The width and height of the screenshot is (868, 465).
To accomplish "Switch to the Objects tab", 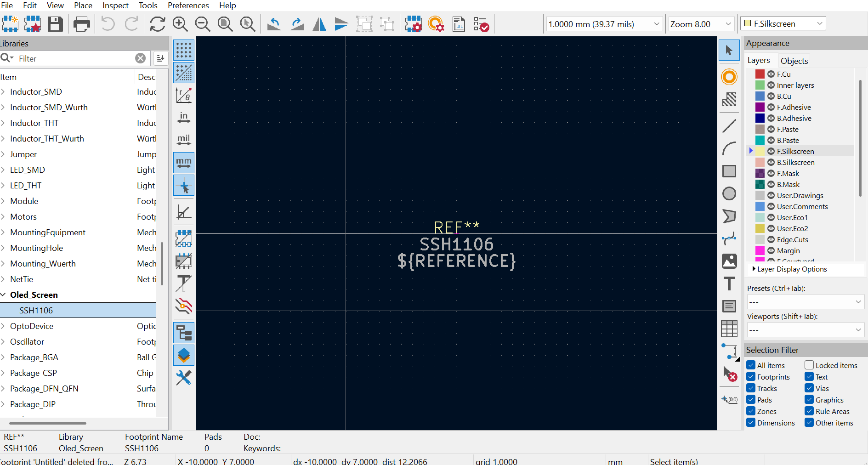I will (x=794, y=61).
